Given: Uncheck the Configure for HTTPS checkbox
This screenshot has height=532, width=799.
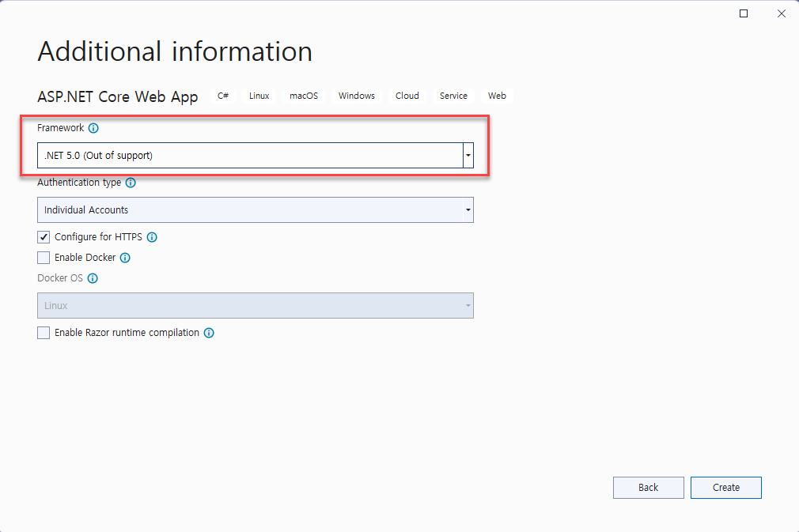Looking at the screenshot, I should (44, 237).
